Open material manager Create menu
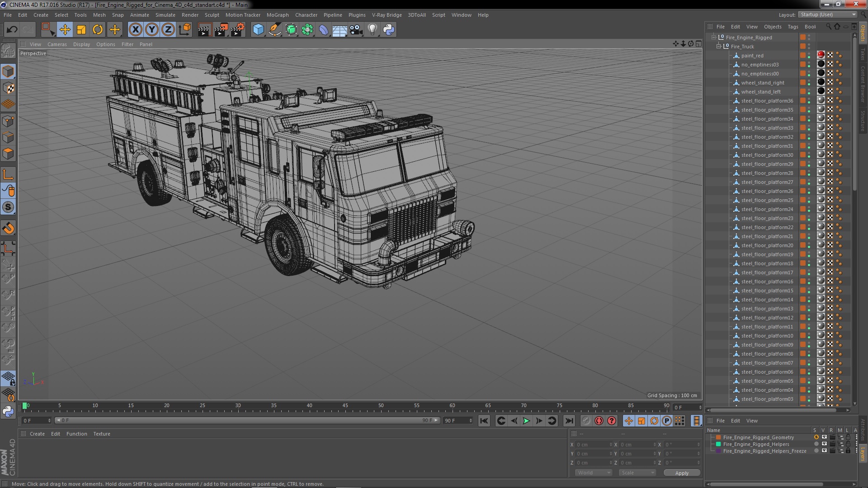 37,434
